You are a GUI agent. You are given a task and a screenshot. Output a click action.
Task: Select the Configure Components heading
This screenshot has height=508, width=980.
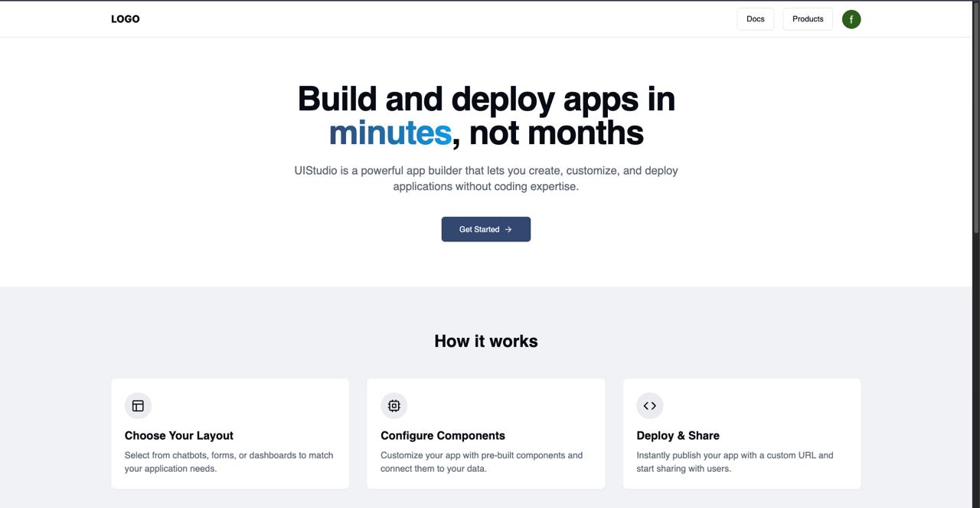[443, 435]
